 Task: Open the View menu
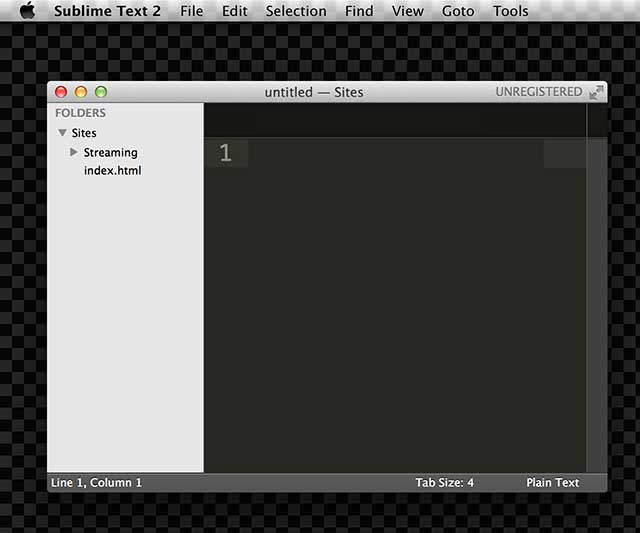tap(407, 11)
